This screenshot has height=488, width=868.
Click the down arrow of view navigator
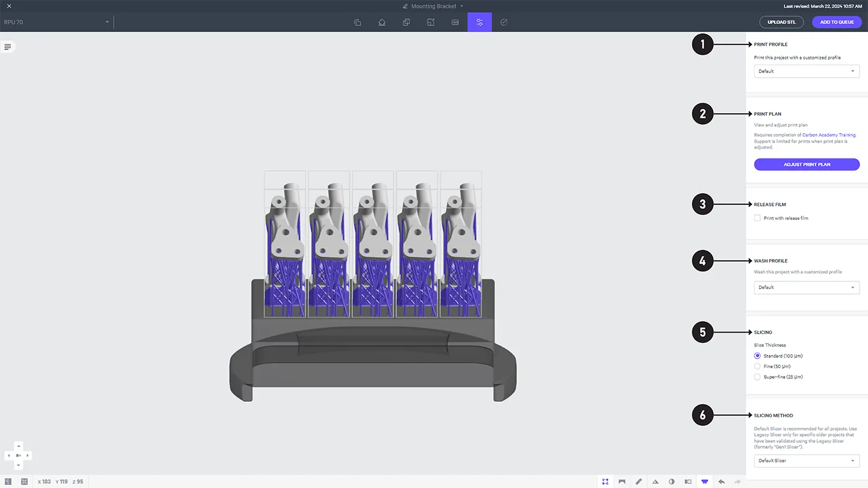(18, 465)
